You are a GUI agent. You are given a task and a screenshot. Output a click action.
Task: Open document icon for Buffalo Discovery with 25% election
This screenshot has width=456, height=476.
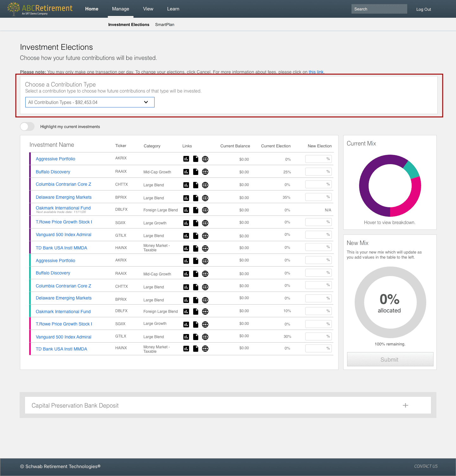[x=196, y=172]
